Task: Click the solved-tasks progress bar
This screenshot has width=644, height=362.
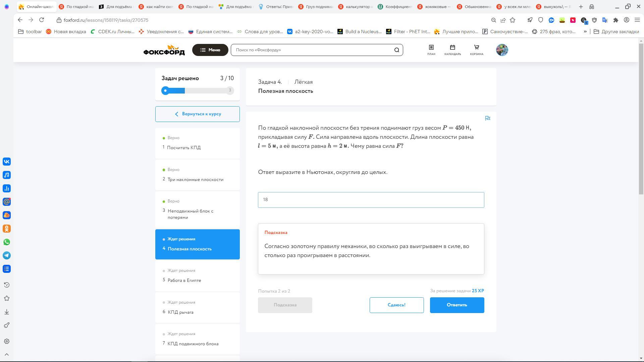Action: 197,90
